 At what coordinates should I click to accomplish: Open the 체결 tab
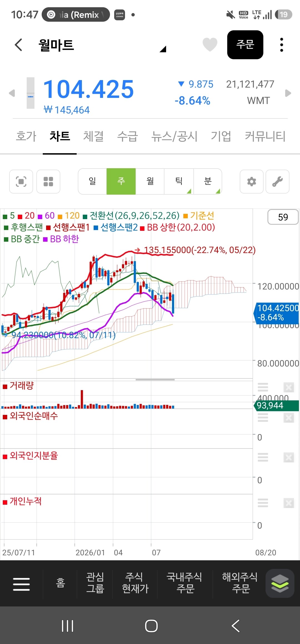tap(94, 136)
